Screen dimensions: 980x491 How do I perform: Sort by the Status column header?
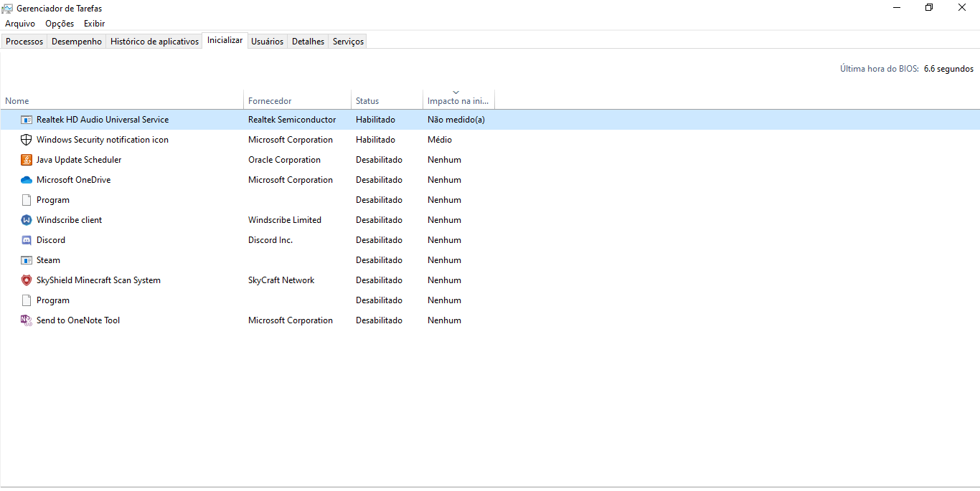click(387, 100)
